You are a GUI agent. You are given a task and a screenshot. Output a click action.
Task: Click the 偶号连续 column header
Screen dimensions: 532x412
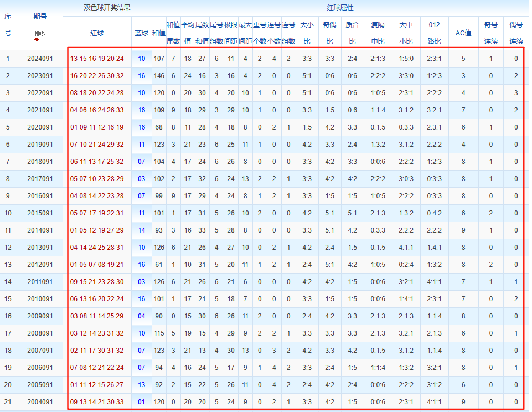(x=516, y=33)
